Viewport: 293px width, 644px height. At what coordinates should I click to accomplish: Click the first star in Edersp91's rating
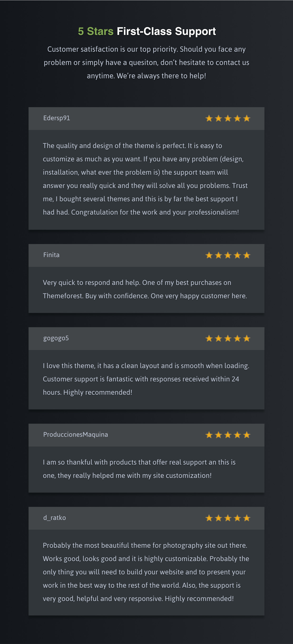pyautogui.click(x=209, y=119)
